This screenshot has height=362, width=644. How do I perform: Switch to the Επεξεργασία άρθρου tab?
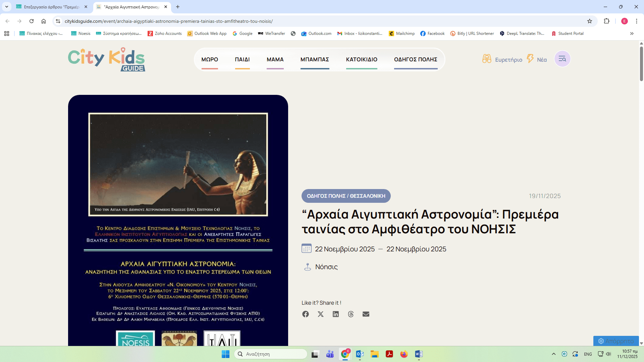pyautogui.click(x=51, y=7)
